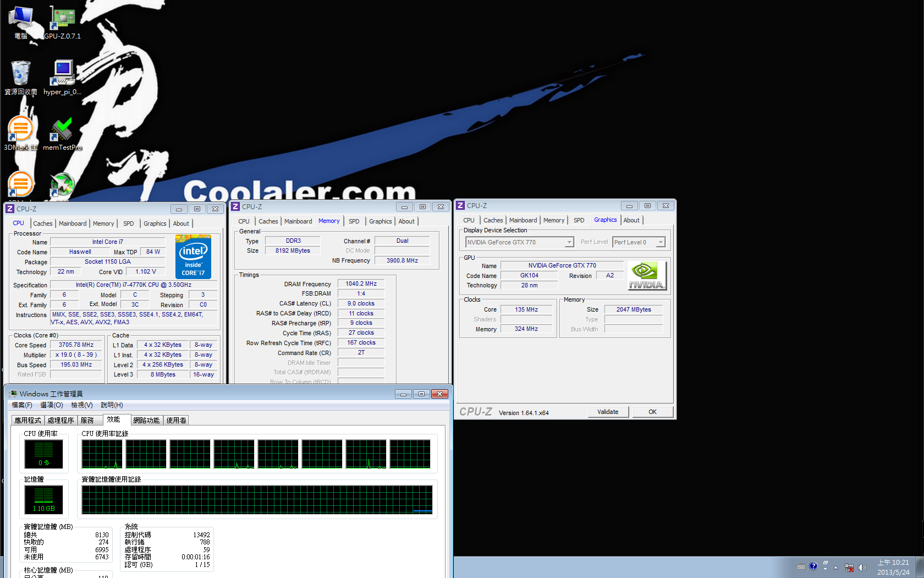Click the Bus Speed value 195.03 MHz
The height and width of the screenshot is (578, 924).
coord(76,365)
